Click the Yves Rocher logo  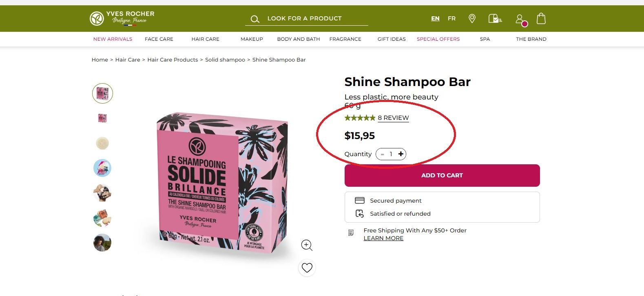[x=122, y=18]
